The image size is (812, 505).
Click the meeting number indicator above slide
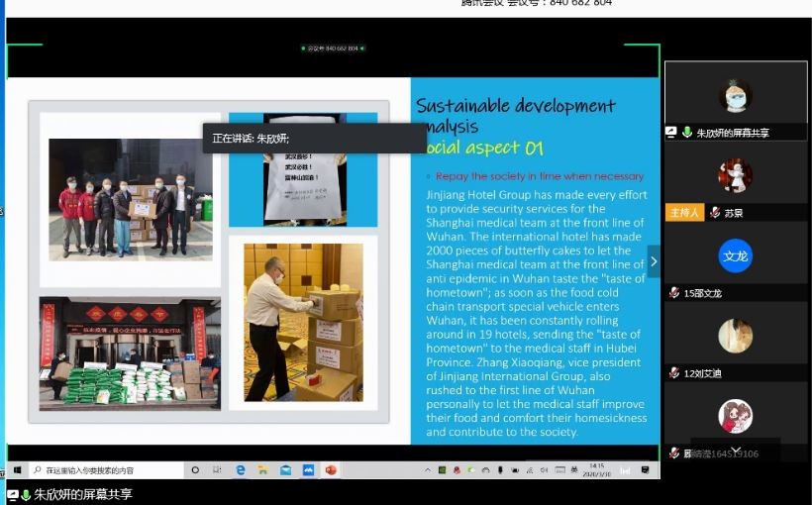(x=333, y=49)
